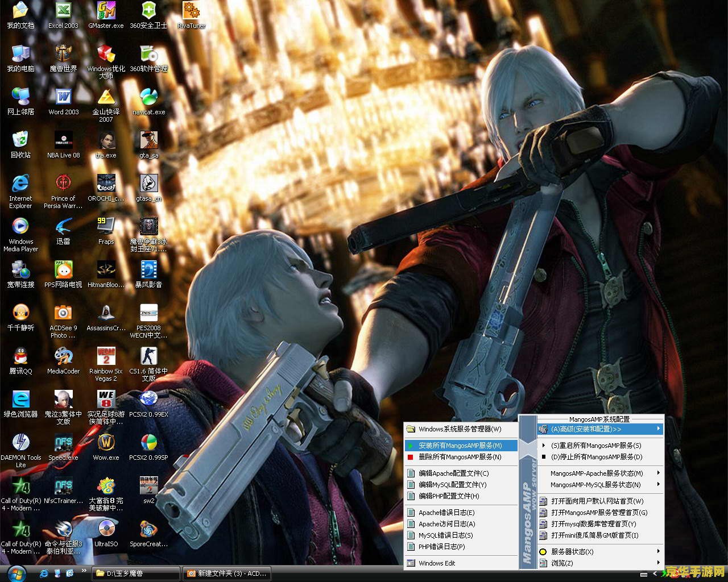Open ACDSee 9 Photo shortcut
Screen dimensions: 728x582
click(x=63, y=321)
